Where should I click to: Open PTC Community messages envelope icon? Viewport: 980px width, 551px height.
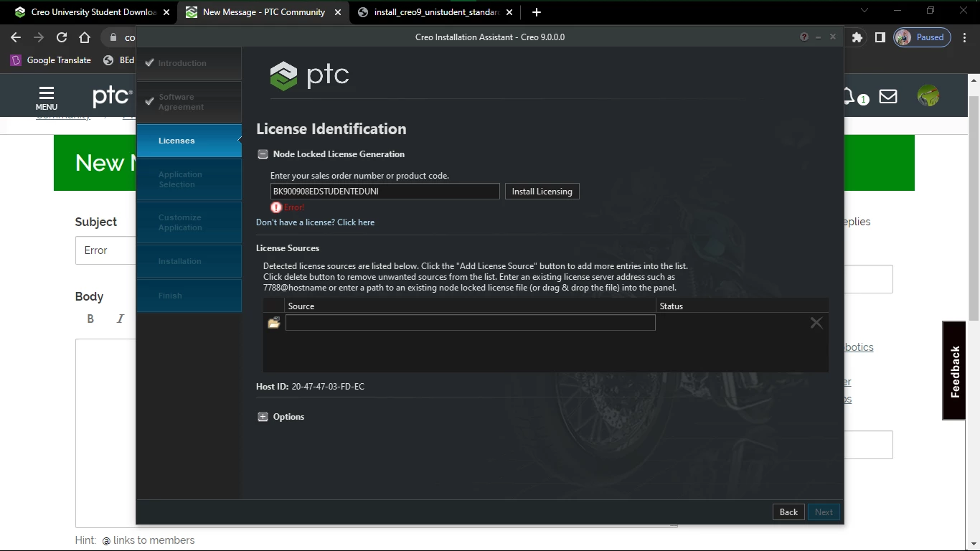(888, 96)
